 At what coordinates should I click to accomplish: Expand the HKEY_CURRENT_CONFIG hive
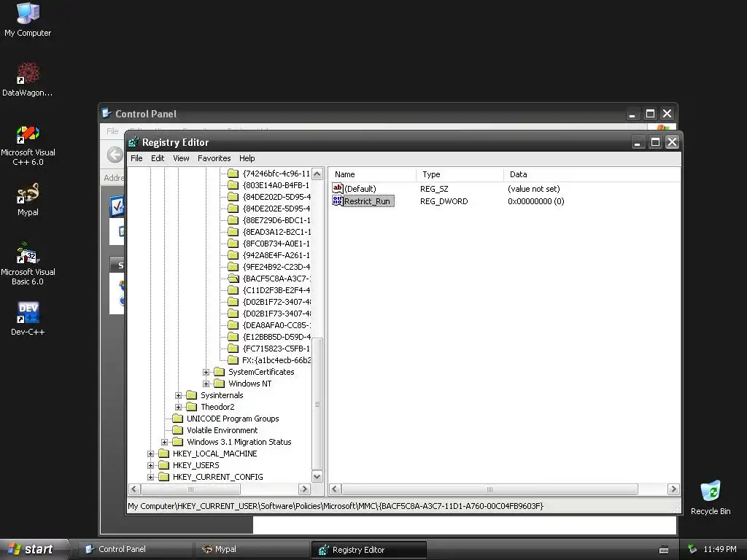click(x=150, y=477)
